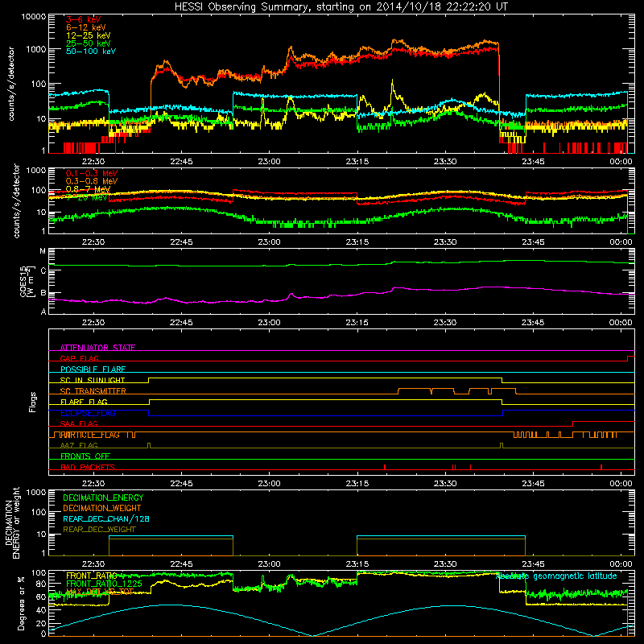Click the B class tick on GOES axis
This screenshot has width=644, height=644.
pos(43,293)
